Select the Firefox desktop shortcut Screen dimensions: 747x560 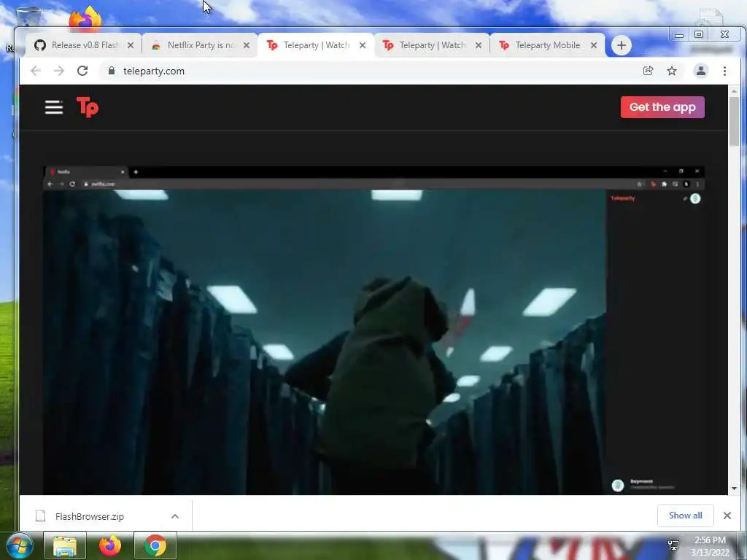tap(85, 19)
